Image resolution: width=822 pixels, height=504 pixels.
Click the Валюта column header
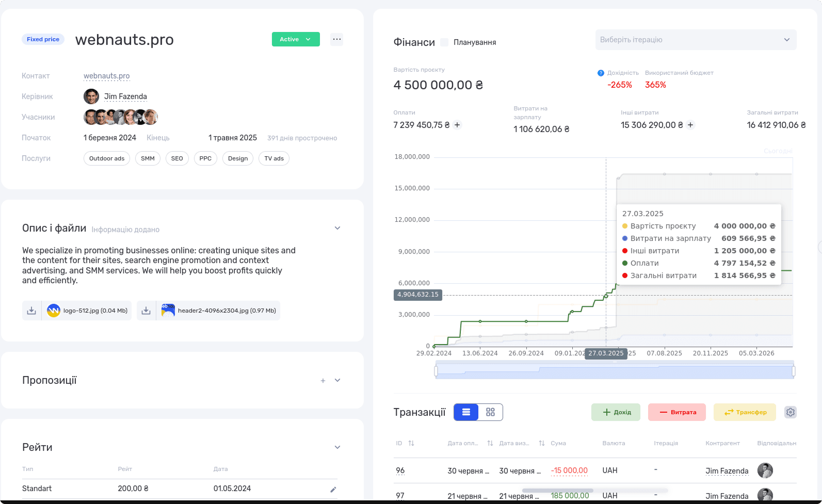coord(614,443)
